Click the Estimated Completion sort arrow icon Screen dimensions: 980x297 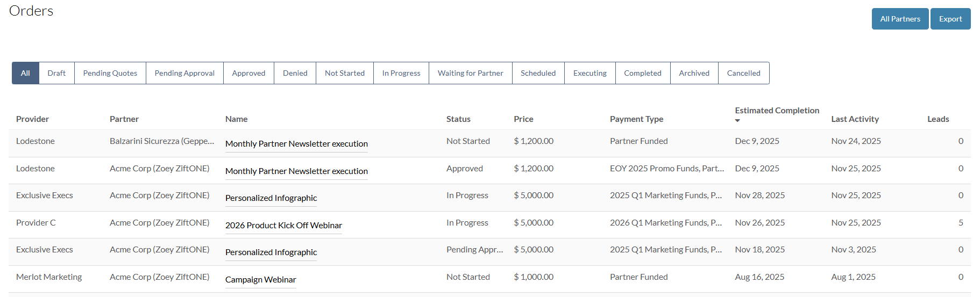tap(737, 120)
